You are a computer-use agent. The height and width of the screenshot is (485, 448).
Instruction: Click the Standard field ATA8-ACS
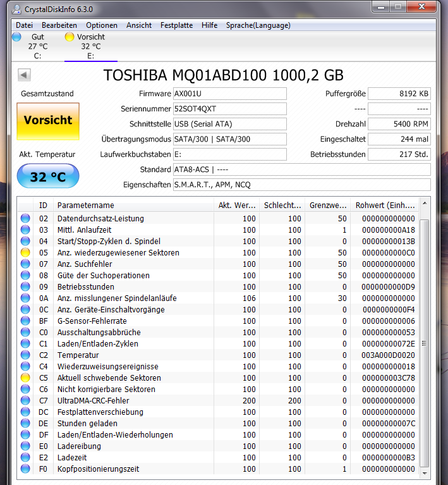pyautogui.click(x=302, y=169)
